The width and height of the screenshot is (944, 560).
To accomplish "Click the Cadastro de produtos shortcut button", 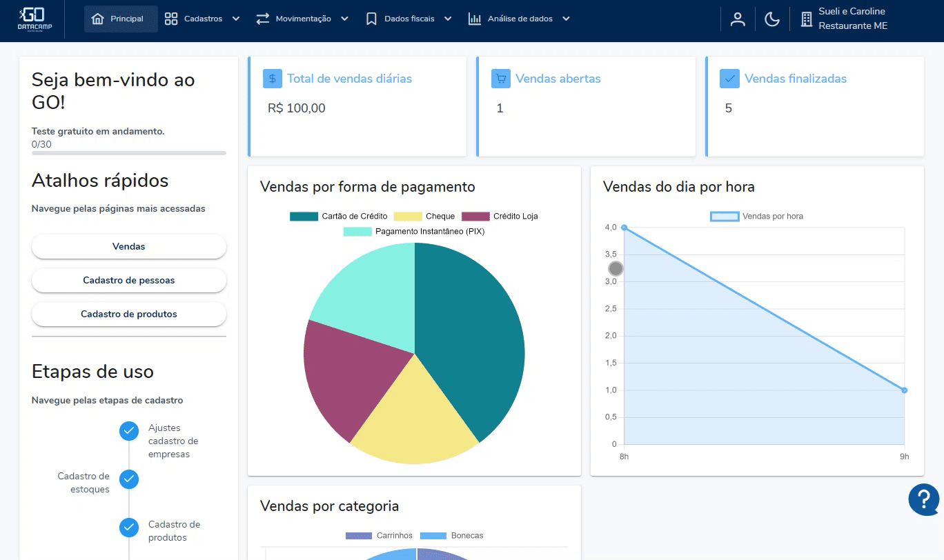I will click(x=129, y=314).
